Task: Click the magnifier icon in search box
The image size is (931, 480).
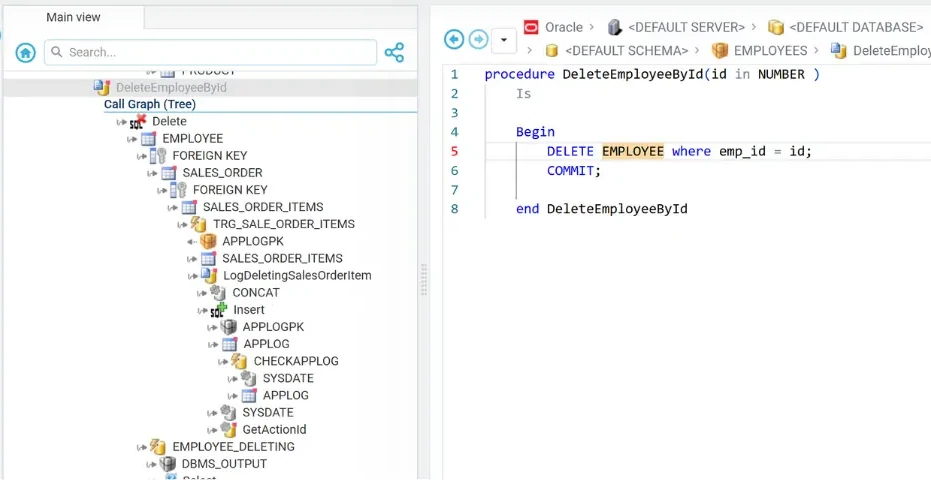Action: coord(57,52)
